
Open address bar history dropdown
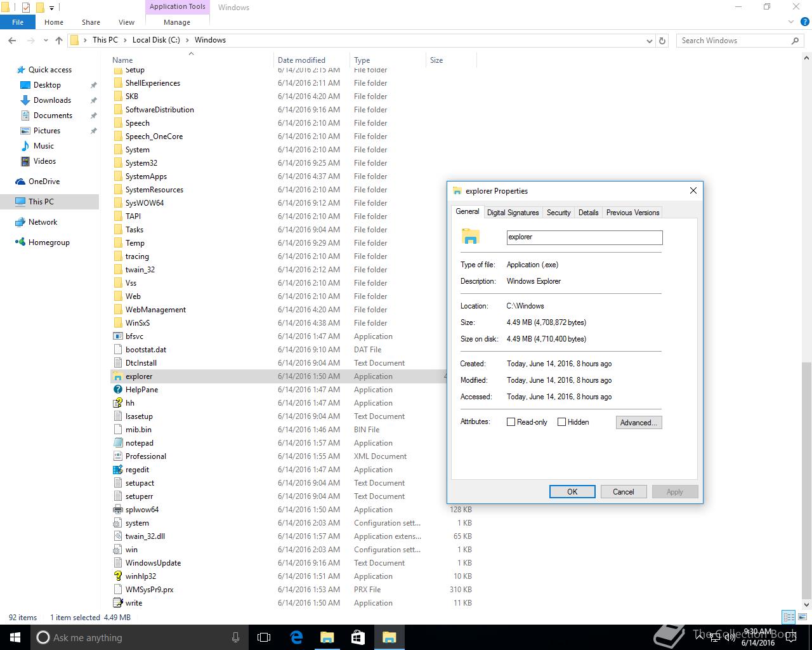tap(650, 41)
